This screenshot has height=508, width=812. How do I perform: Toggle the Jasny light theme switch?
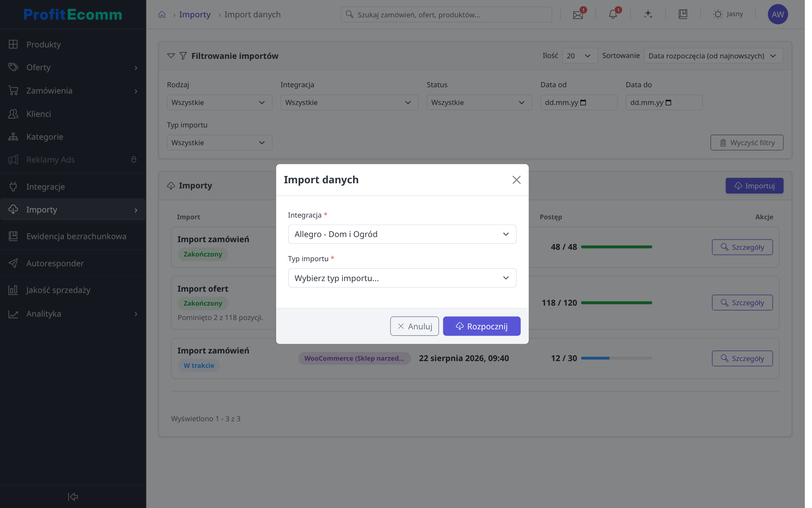(x=728, y=14)
